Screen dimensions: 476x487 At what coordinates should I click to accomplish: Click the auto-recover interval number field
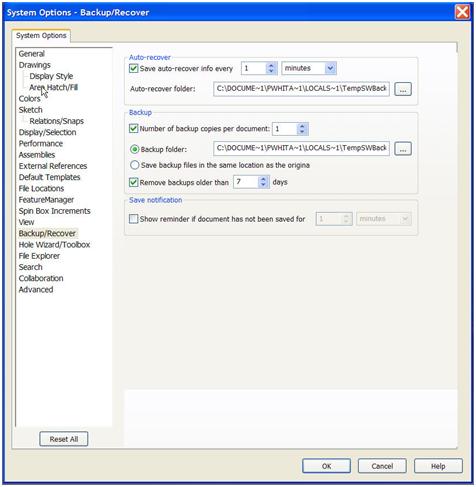point(254,68)
